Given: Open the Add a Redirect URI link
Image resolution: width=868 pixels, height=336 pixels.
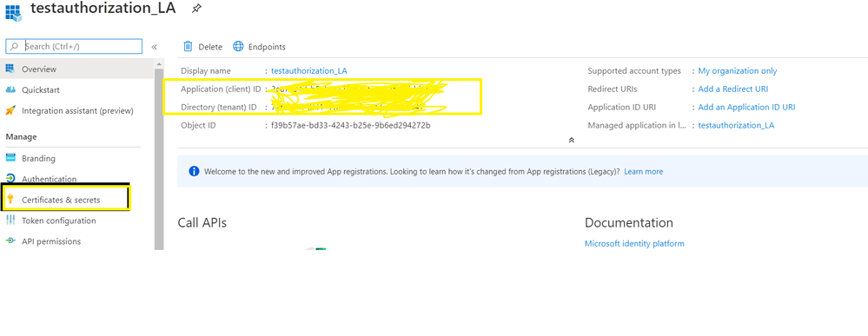Looking at the screenshot, I should click(733, 89).
